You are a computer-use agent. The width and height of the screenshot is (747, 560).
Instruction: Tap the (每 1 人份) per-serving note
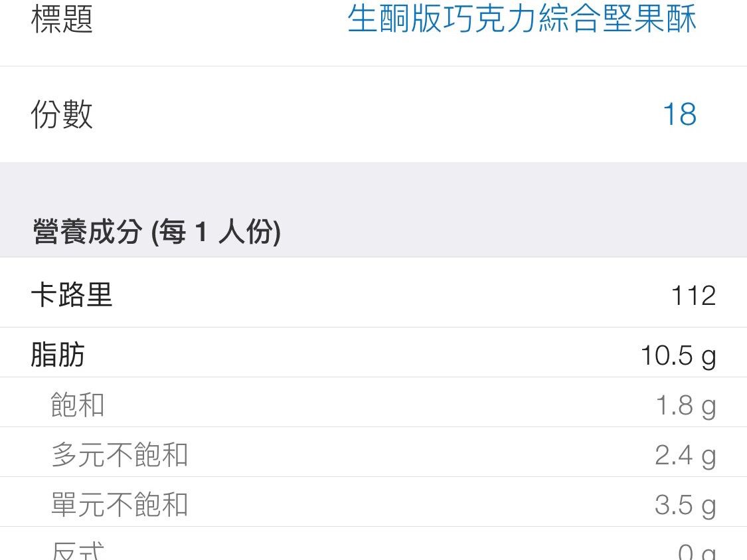pos(216,233)
